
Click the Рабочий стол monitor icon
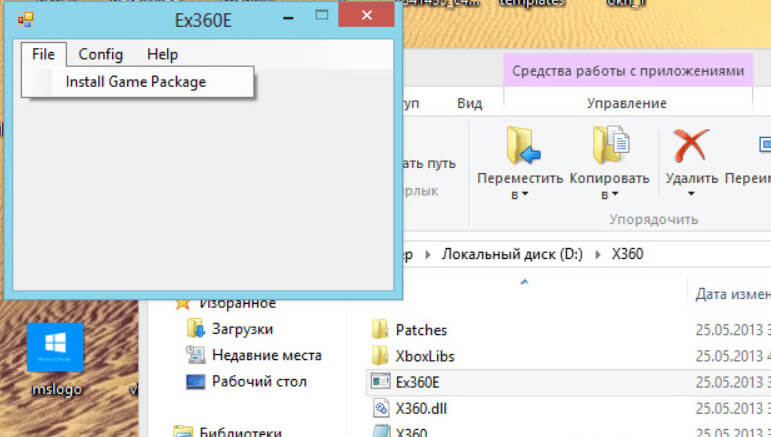tap(196, 381)
